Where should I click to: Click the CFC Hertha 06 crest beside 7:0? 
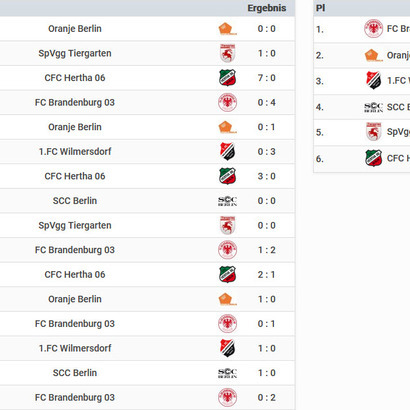tap(227, 78)
